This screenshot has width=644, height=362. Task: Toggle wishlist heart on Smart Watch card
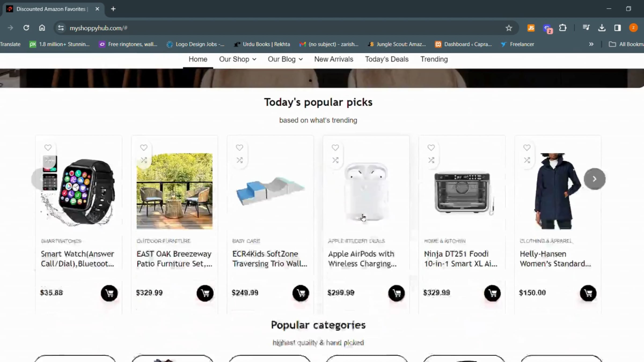[48, 147]
